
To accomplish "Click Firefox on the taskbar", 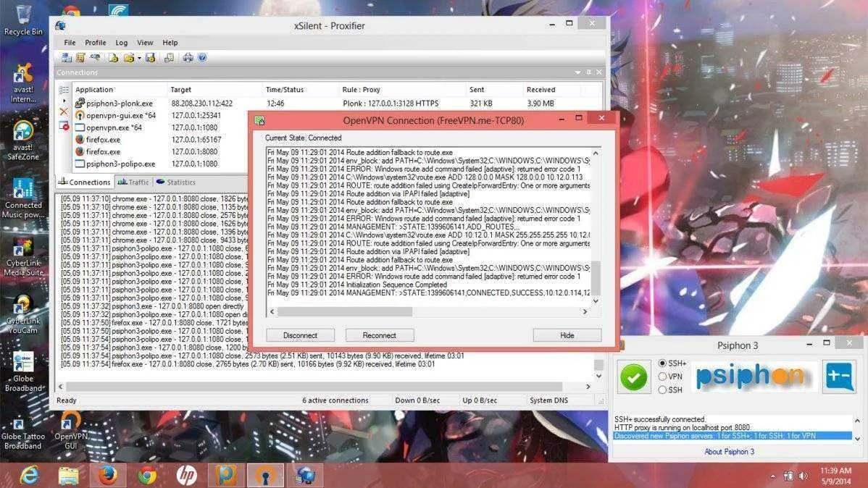I will [107, 475].
